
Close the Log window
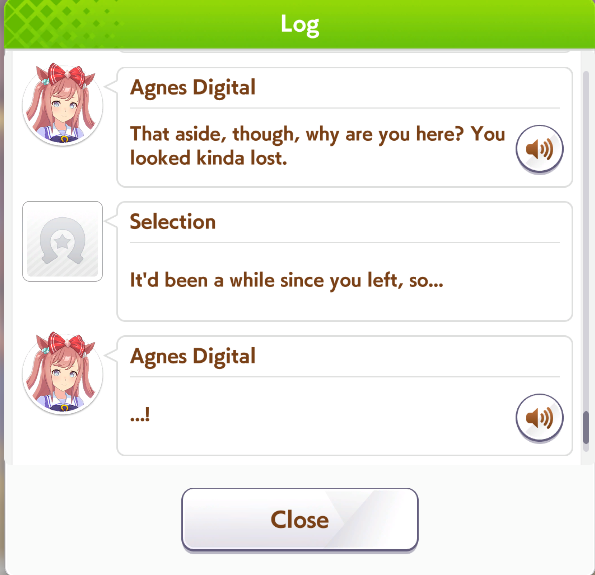300,519
